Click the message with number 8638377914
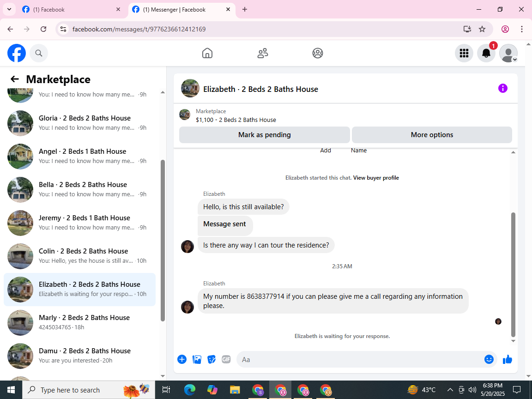Screen dimensions: 532x399 333,301
